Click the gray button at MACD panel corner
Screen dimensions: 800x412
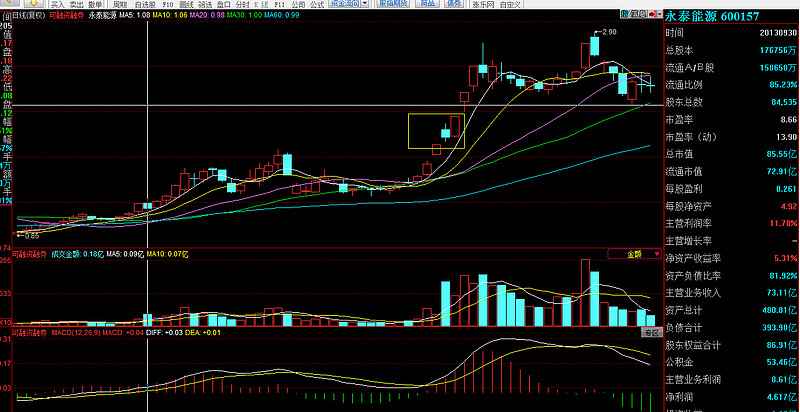[x=651, y=332]
